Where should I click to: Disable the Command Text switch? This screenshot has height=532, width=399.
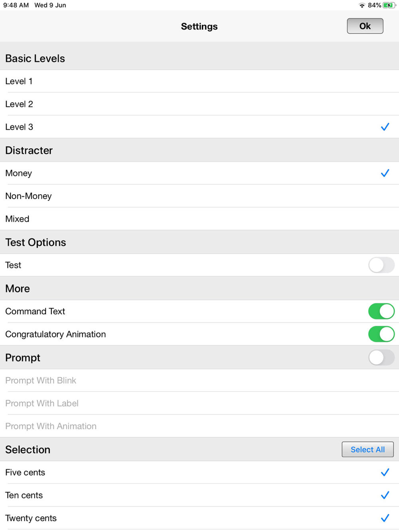click(381, 311)
